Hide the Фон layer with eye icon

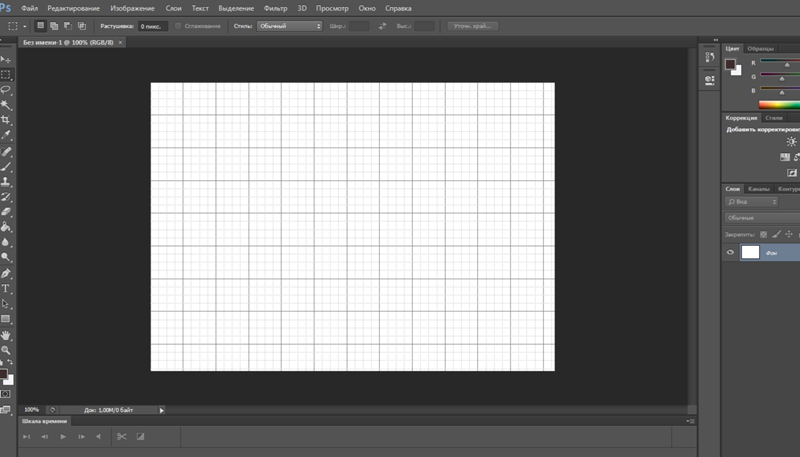[x=730, y=252]
